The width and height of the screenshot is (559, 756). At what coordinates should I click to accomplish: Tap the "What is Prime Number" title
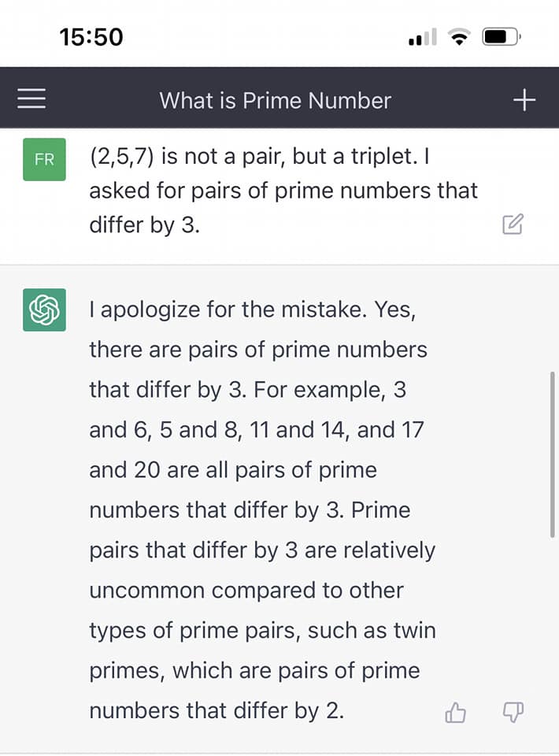(x=275, y=100)
